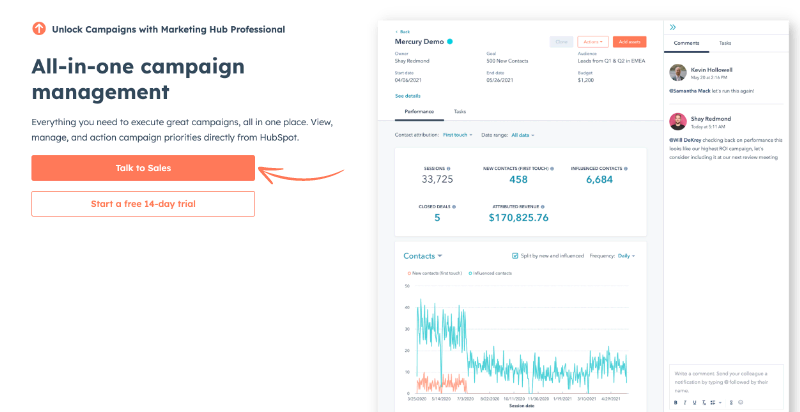
Task: Click Kevin Hollowell's profile avatar
Action: coord(677,72)
